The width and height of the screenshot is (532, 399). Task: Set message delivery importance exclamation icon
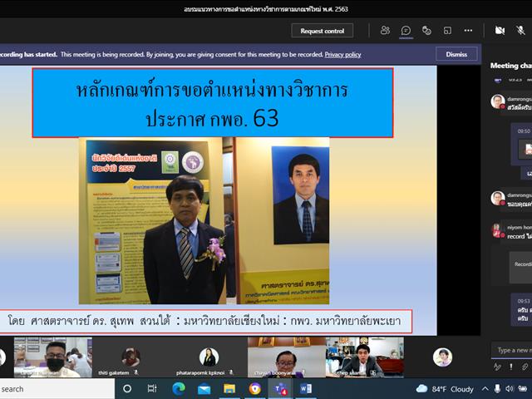511,367
